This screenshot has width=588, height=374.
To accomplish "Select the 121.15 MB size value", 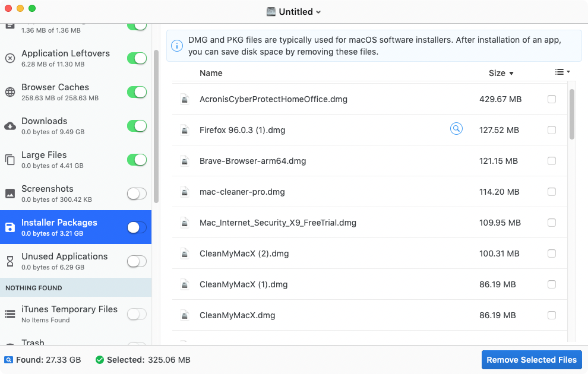I will [498, 161].
